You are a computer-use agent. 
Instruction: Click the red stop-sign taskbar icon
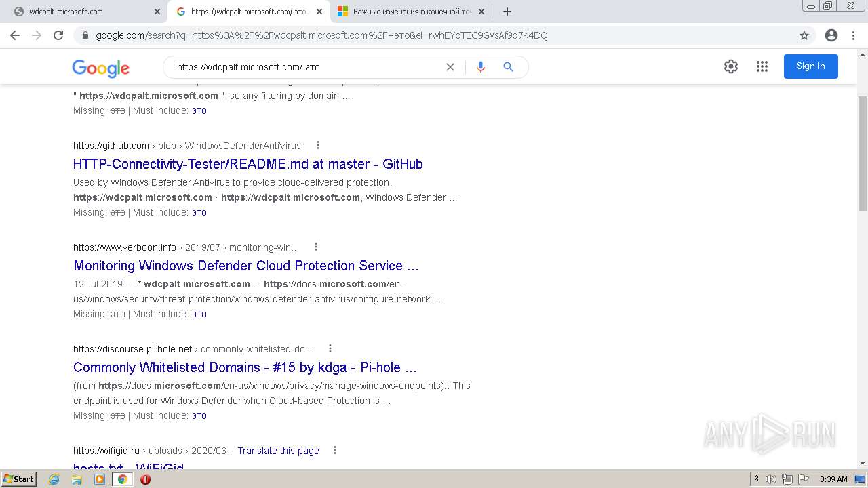(x=145, y=479)
